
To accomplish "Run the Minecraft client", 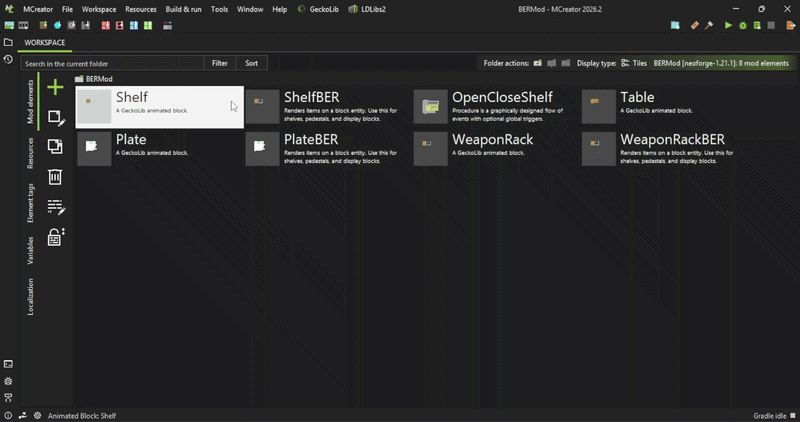I will click(x=728, y=26).
